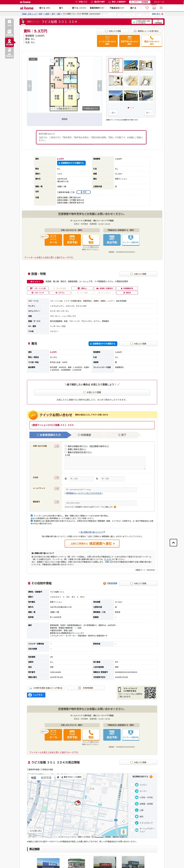Click Facebook シェアする button
Image resolution: width=184 pixels, height=868 pixels.
(x=36, y=695)
